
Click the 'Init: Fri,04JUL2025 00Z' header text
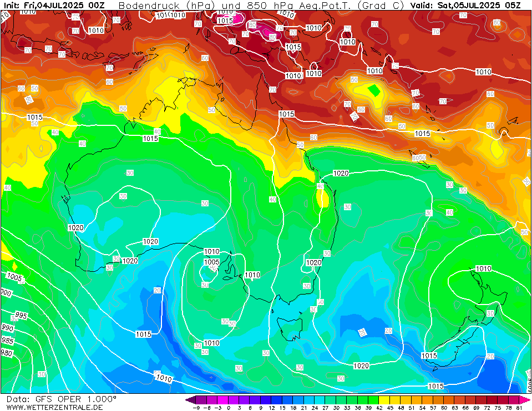54,6
